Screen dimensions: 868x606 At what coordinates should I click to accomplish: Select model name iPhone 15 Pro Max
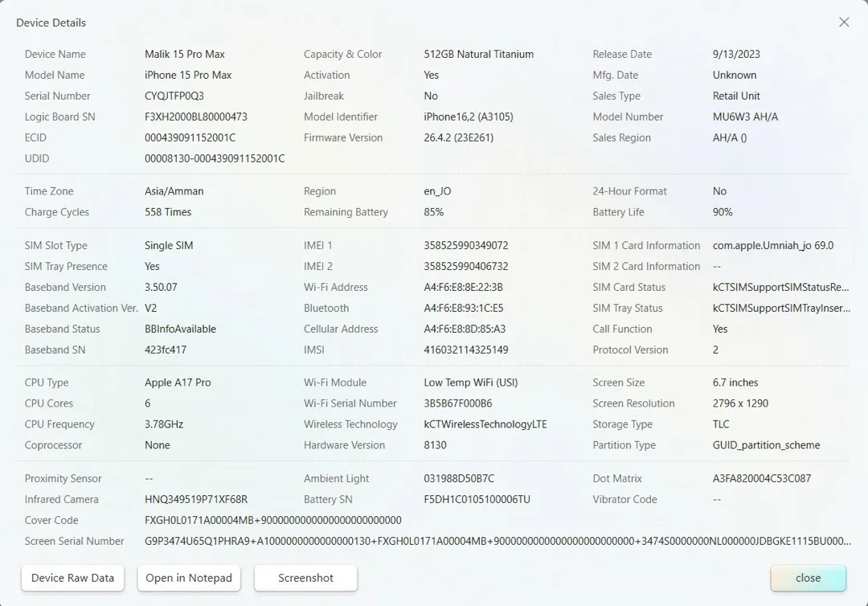tap(188, 76)
